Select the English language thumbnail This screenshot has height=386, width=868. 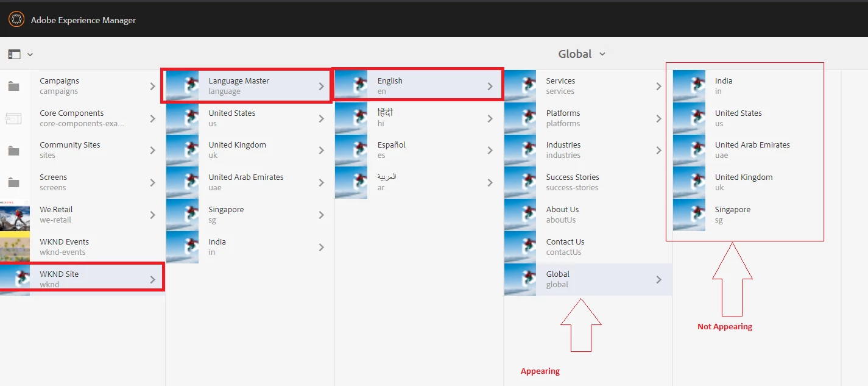pos(351,86)
